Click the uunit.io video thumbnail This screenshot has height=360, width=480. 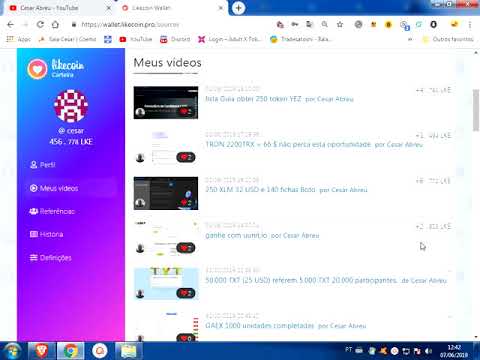pyautogui.click(x=166, y=239)
